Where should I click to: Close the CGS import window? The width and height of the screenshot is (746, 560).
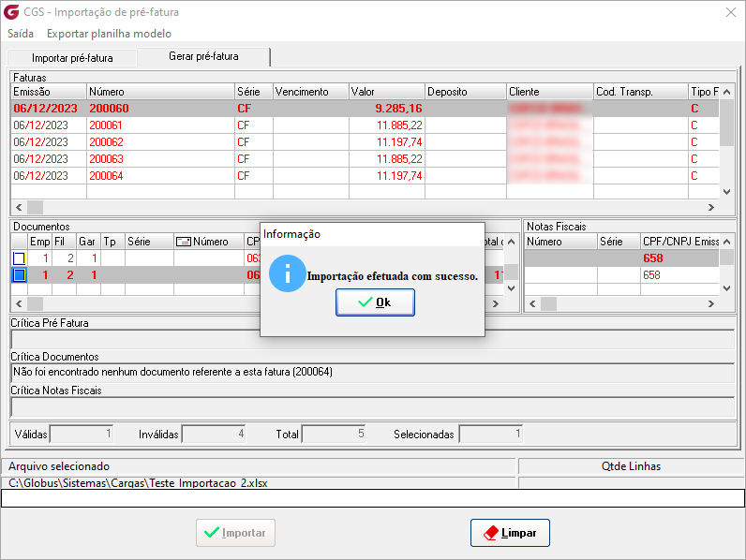[731, 12]
